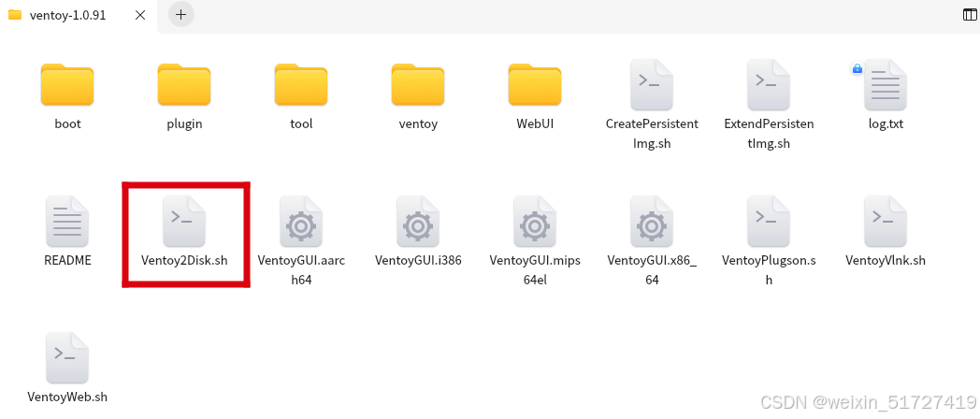Click the "CreatePersistentImg.sh" file name
The width and height of the screenshot is (980, 419).
(x=652, y=133)
